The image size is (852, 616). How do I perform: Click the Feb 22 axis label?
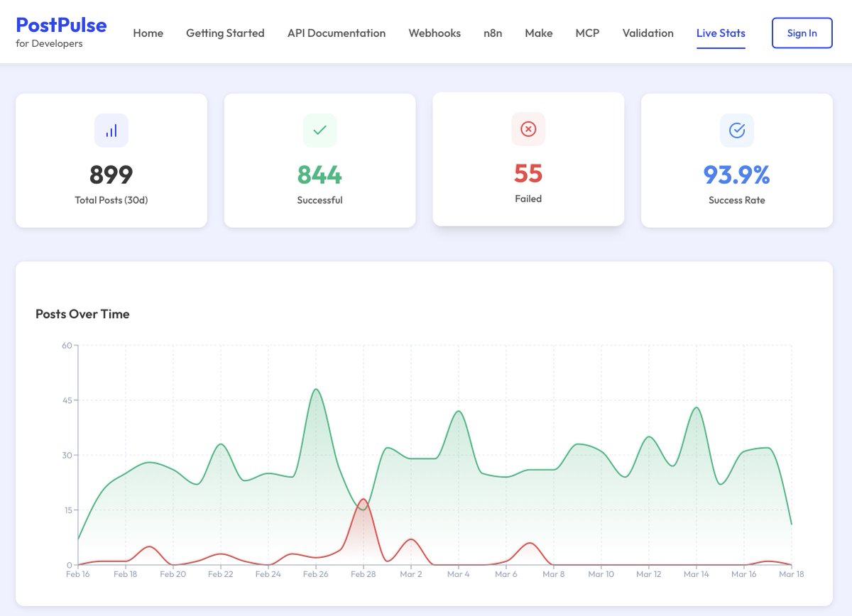pos(221,574)
